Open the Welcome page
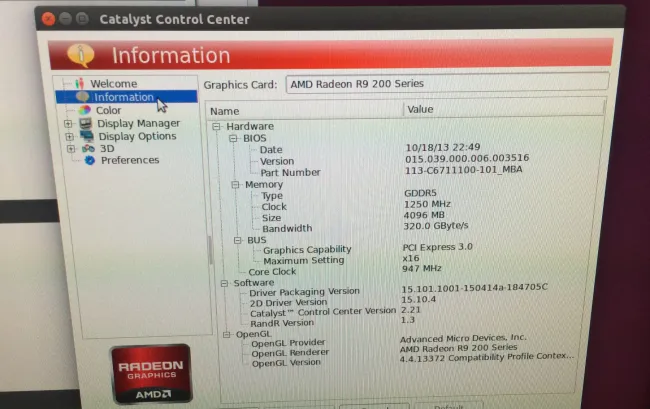 tap(114, 84)
